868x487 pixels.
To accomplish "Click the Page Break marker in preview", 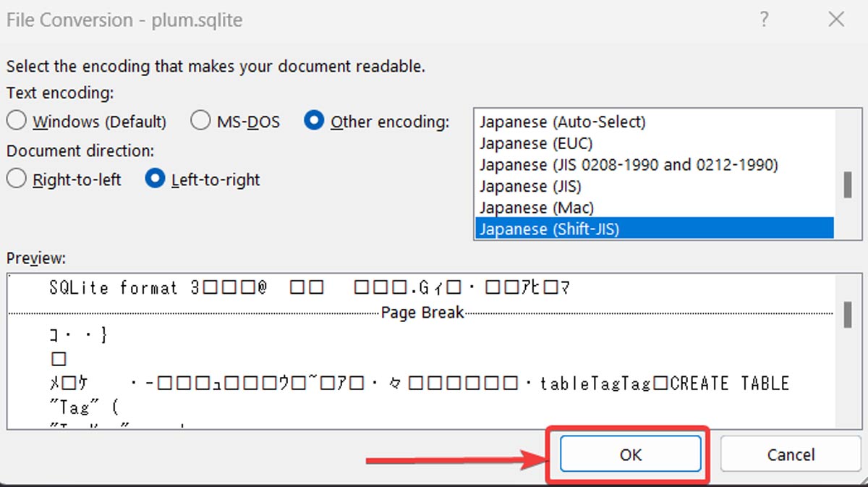I will [x=422, y=313].
